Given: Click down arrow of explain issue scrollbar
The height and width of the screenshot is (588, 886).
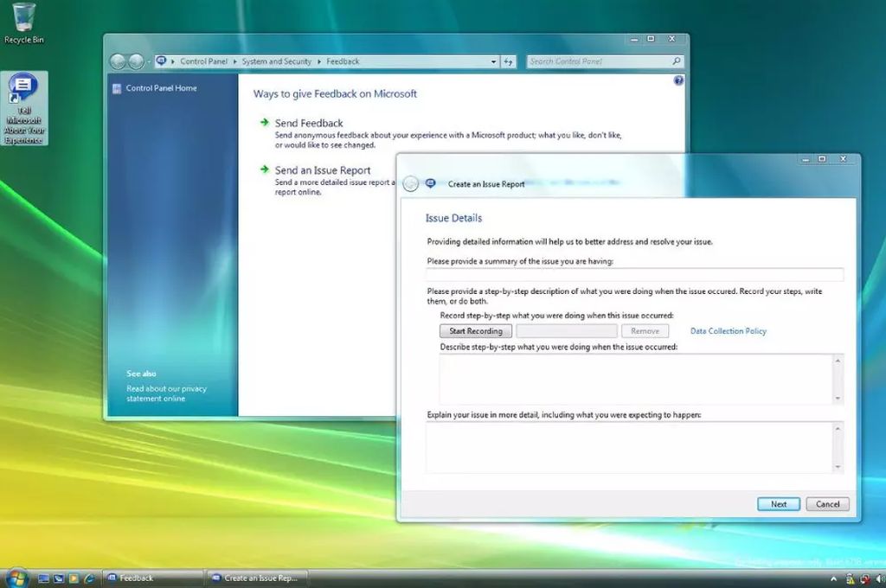Looking at the screenshot, I should (838, 467).
